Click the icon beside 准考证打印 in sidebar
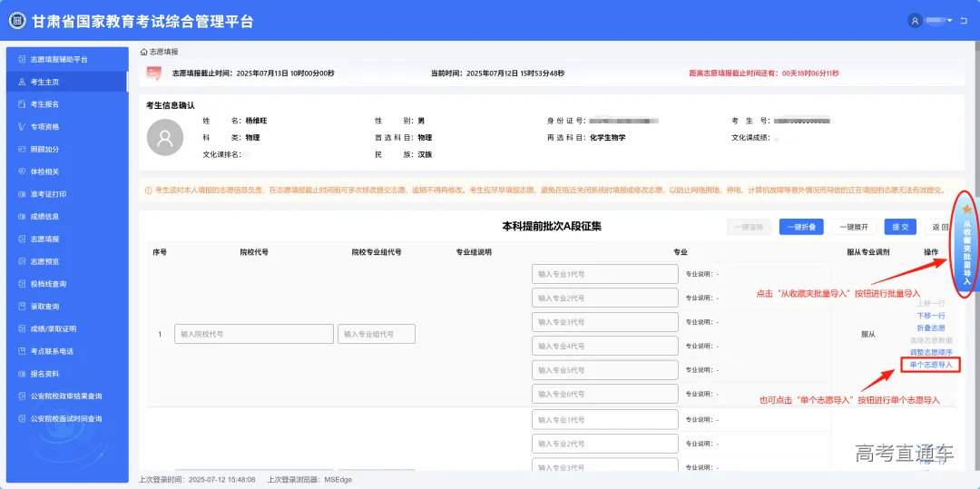 click(x=22, y=194)
